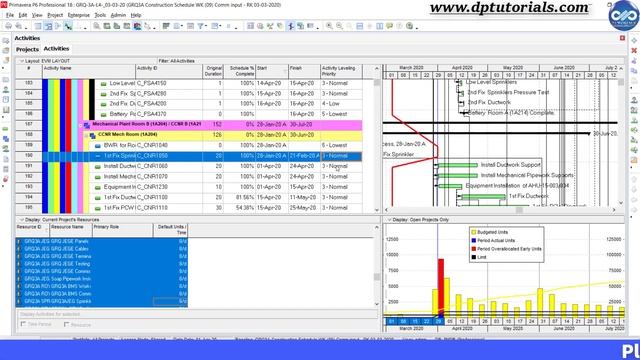Image resolution: width=640 pixels, height=360 pixels.
Task: Open Resources from the left directory bar
Action: pyautogui.click(x=6, y=89)
